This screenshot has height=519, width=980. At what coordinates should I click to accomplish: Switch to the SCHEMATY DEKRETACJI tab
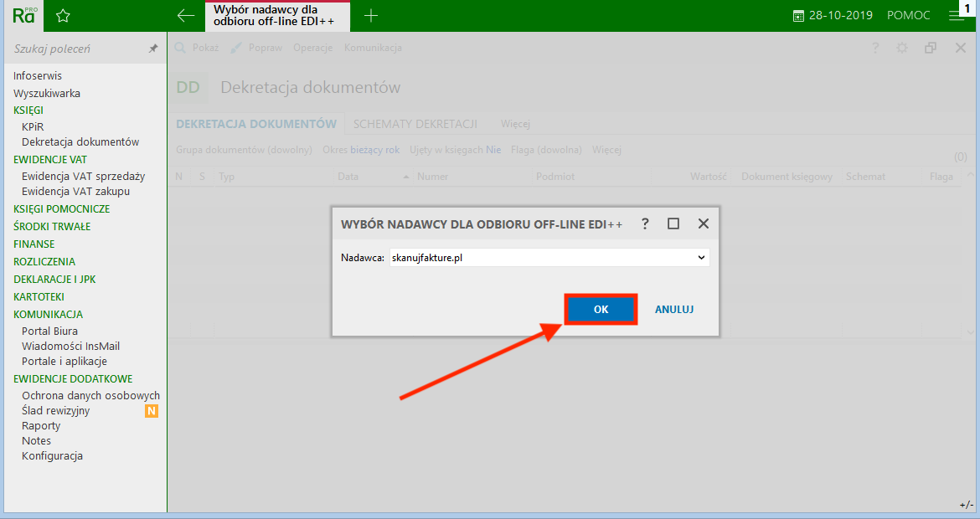click(x=415, y=123)
